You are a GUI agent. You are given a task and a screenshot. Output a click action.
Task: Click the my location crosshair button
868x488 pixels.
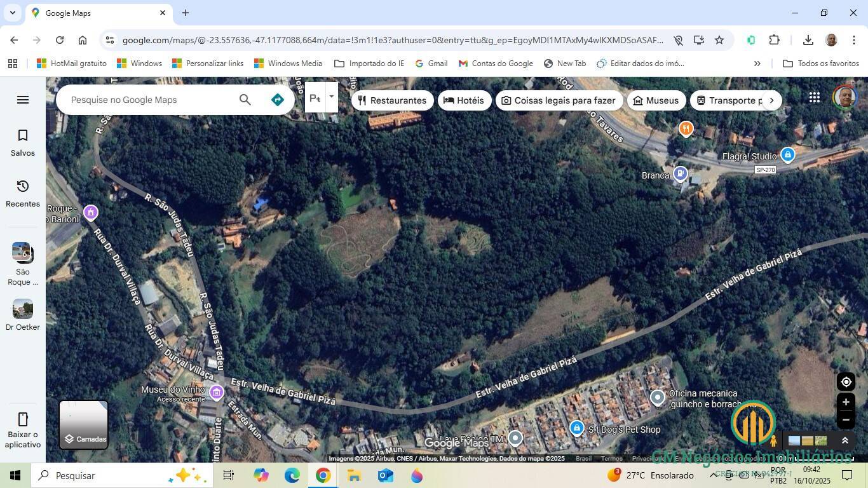pos(846,381)
